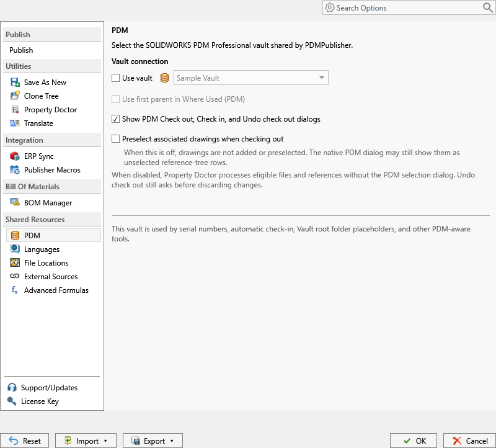The image size is (496, 448).
Task: Click the magnifier icon in Search Options
Action: coord(488,7)
